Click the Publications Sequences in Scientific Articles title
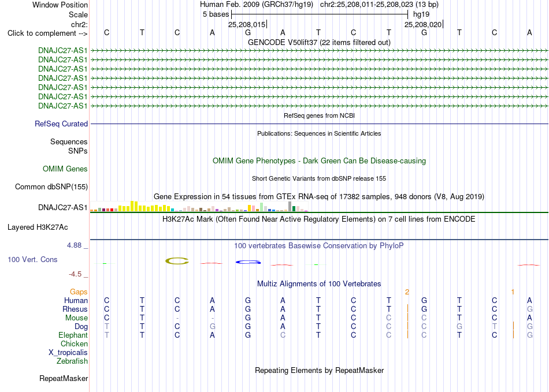Screen dimensions: 549x392 click(x=319, y=133)
